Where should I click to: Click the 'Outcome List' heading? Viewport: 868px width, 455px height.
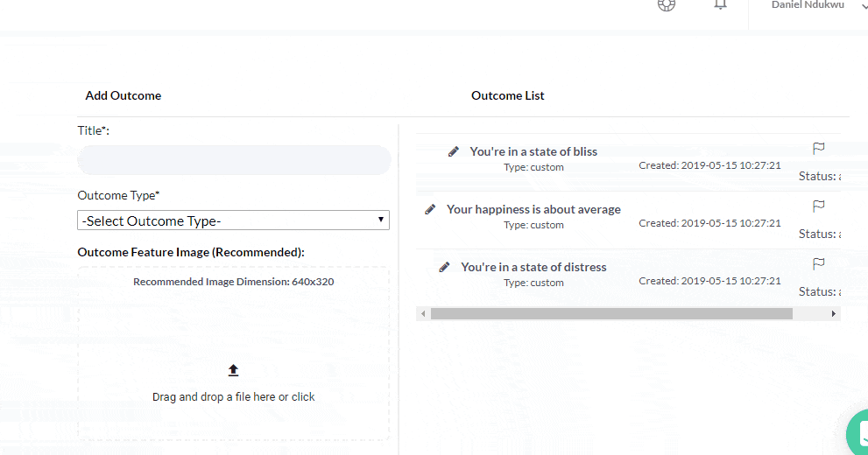[508, 95]
